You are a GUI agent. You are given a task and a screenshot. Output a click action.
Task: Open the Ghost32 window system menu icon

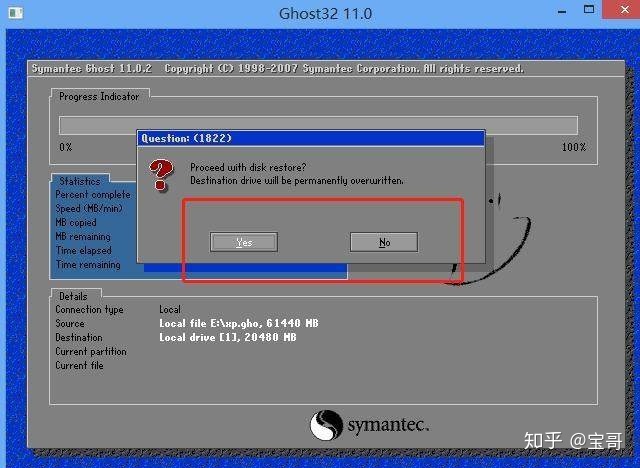[x=16, y=13]
